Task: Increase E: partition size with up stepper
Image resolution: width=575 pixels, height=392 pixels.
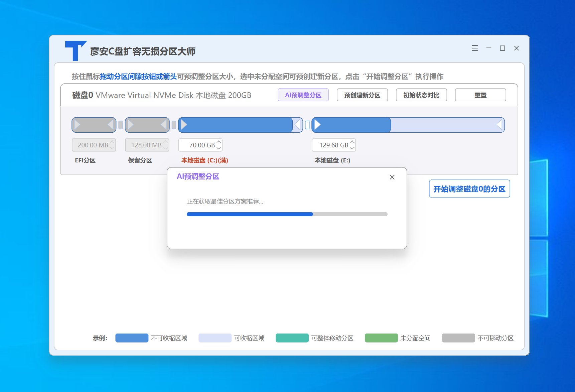Action: click(x=352, y=142)
